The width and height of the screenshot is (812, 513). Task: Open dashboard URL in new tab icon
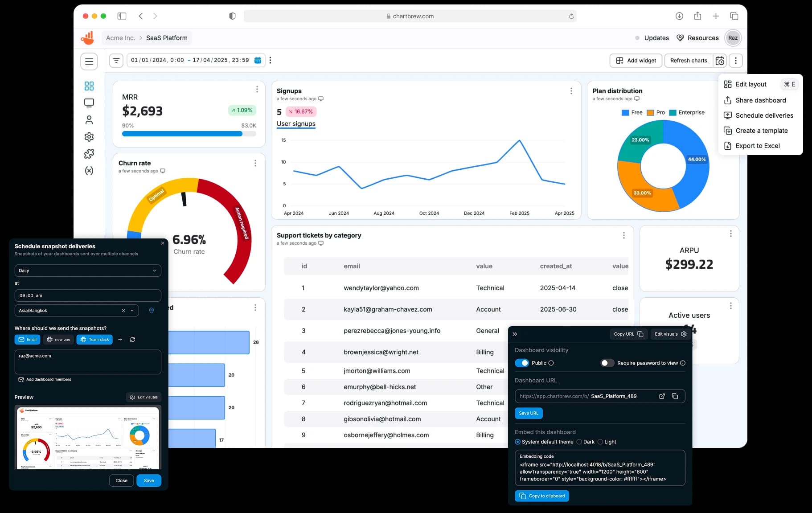pos(662,396)
